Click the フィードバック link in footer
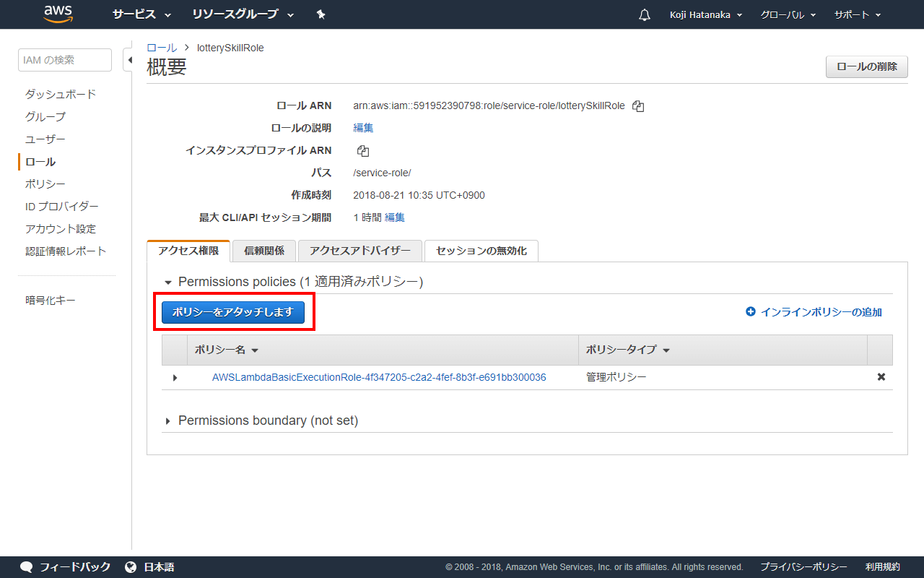 75,567
